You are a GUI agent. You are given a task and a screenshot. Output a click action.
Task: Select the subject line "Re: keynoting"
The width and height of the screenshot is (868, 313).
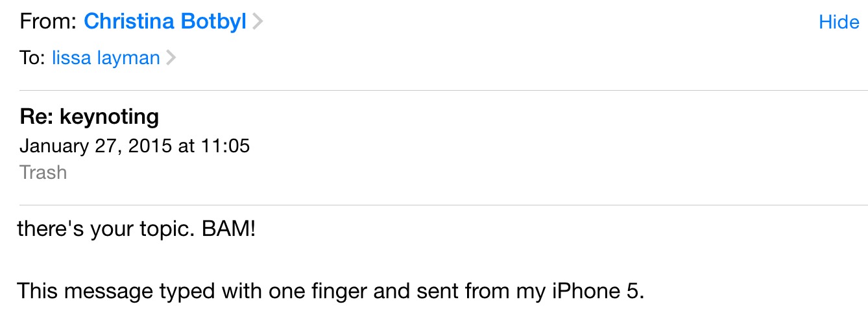coord(90,117)
